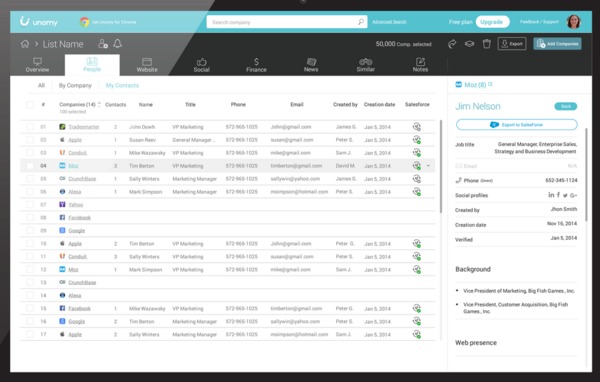Click the external link icon beside Moz (8)

[490, 84]
